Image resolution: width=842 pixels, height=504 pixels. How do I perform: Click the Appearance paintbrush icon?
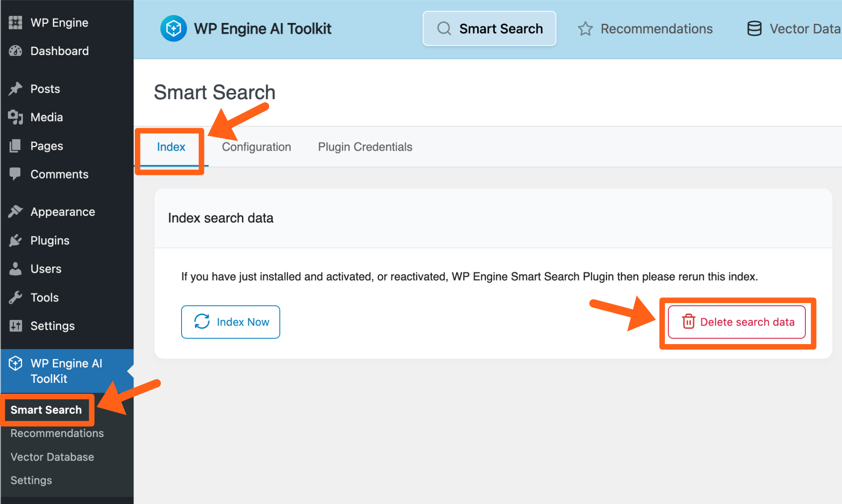click(x=15, y=212)
